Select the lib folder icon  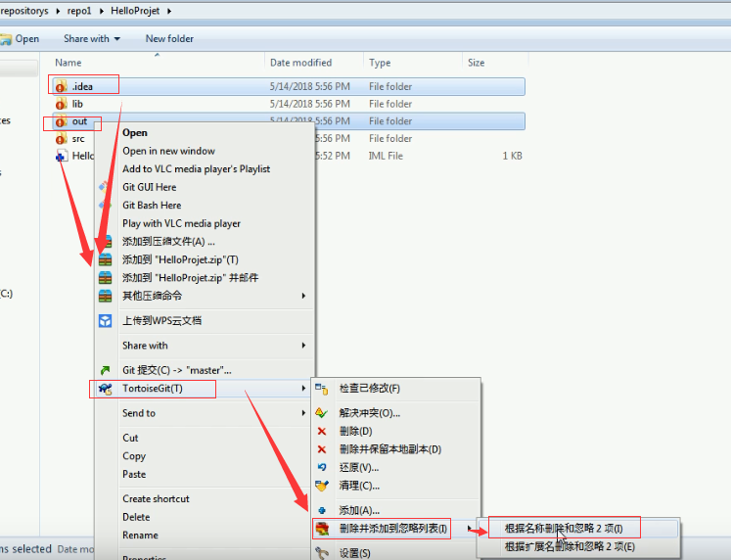click(61, 104)
